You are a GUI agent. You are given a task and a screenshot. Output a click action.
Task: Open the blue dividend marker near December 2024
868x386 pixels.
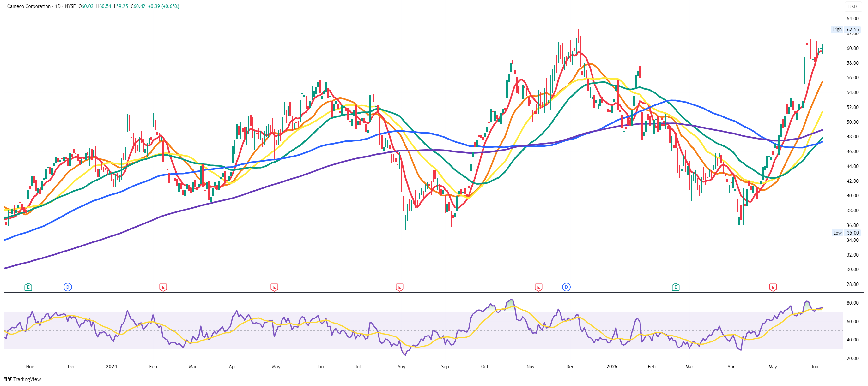click(567, 287)
